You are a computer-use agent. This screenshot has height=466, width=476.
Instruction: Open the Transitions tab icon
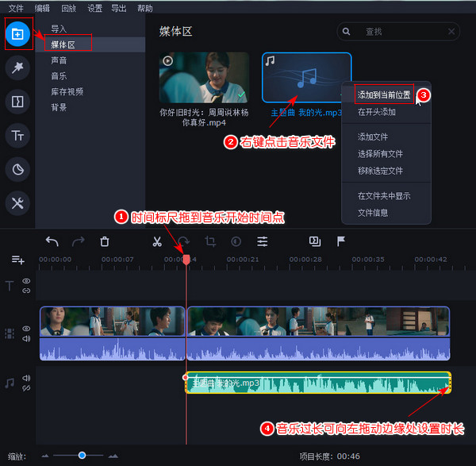point(17,102)
